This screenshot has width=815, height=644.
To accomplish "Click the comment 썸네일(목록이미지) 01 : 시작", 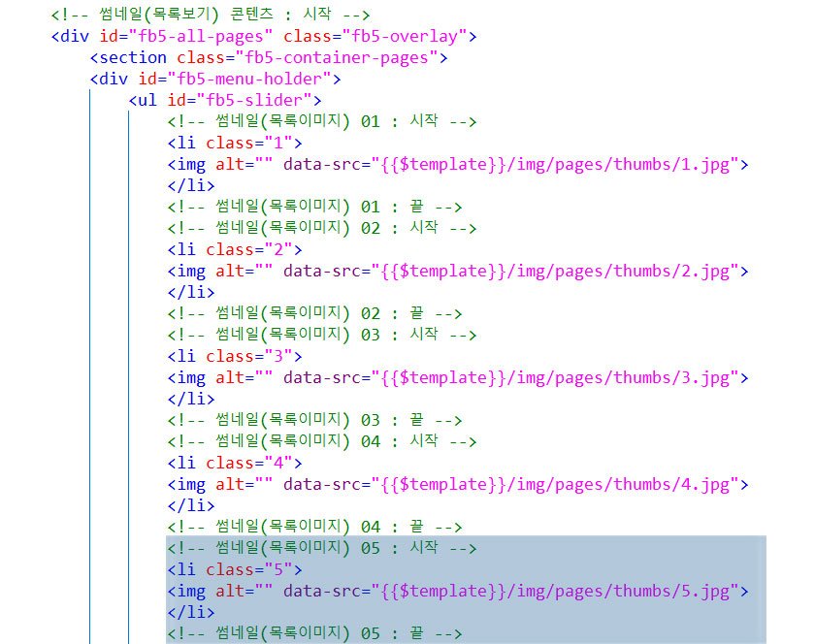I will tap(320, 122).
